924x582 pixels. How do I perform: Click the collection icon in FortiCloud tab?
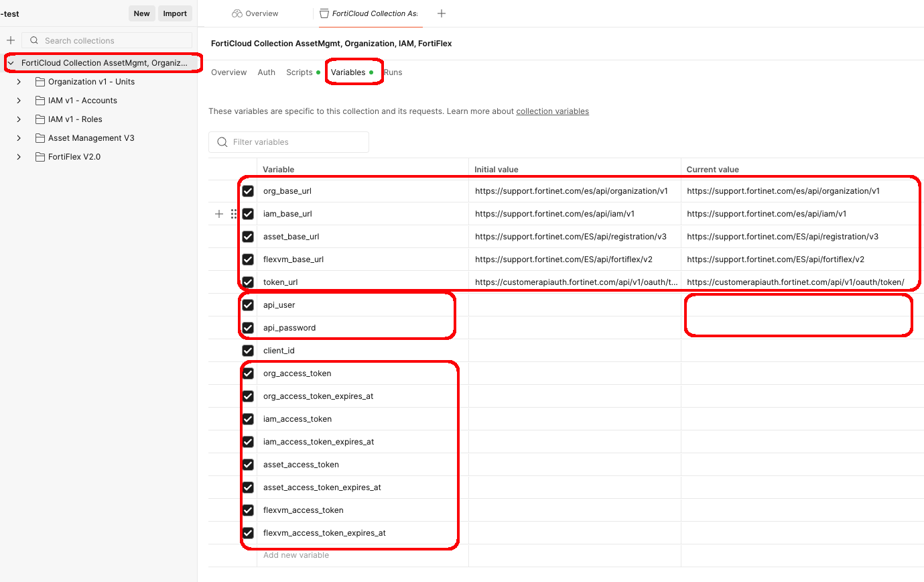324,13
